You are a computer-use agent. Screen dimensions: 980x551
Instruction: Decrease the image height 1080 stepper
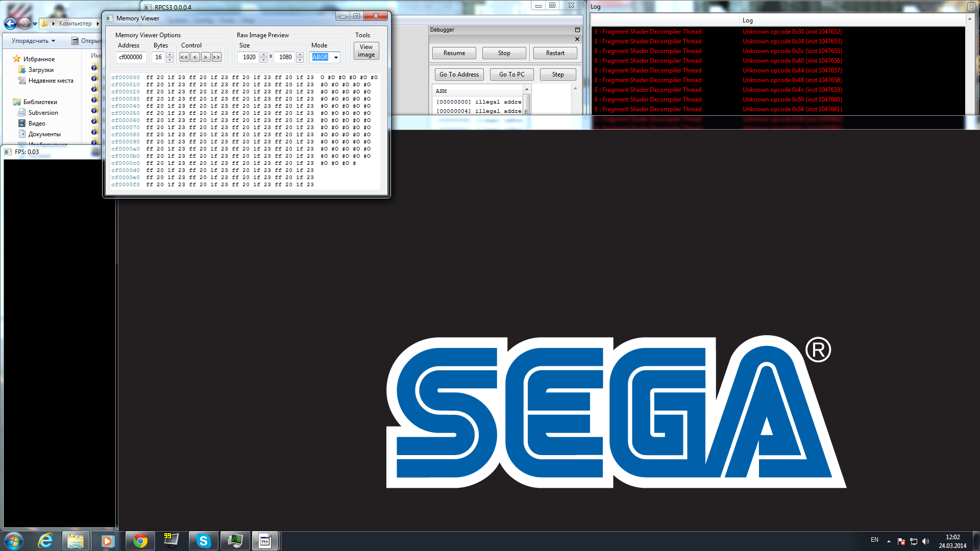click(300, 60)
